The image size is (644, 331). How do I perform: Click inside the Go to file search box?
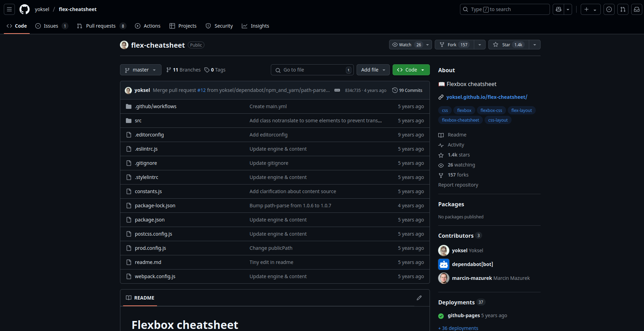point(311,69)
